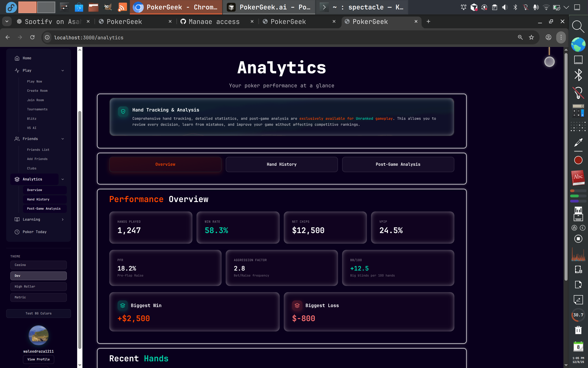This screenshot has width=588, height=368.
Task: Switch to the Hand History tab
Action: click(x=281, y=164)
